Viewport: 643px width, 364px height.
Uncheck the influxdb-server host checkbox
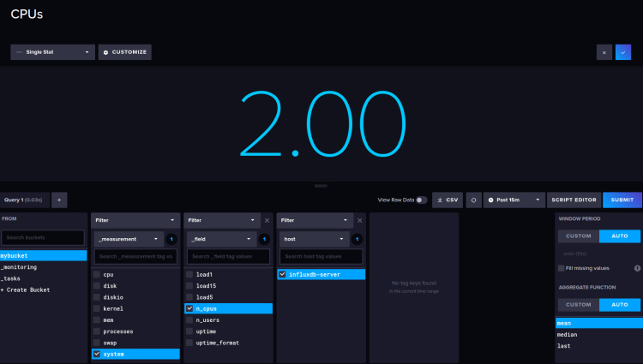coord(282,275)
